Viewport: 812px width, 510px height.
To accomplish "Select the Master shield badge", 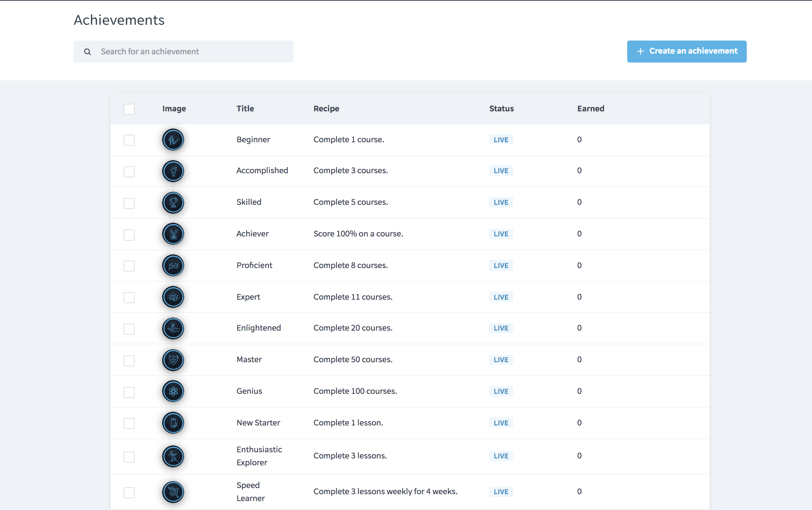I will [173, 360].
